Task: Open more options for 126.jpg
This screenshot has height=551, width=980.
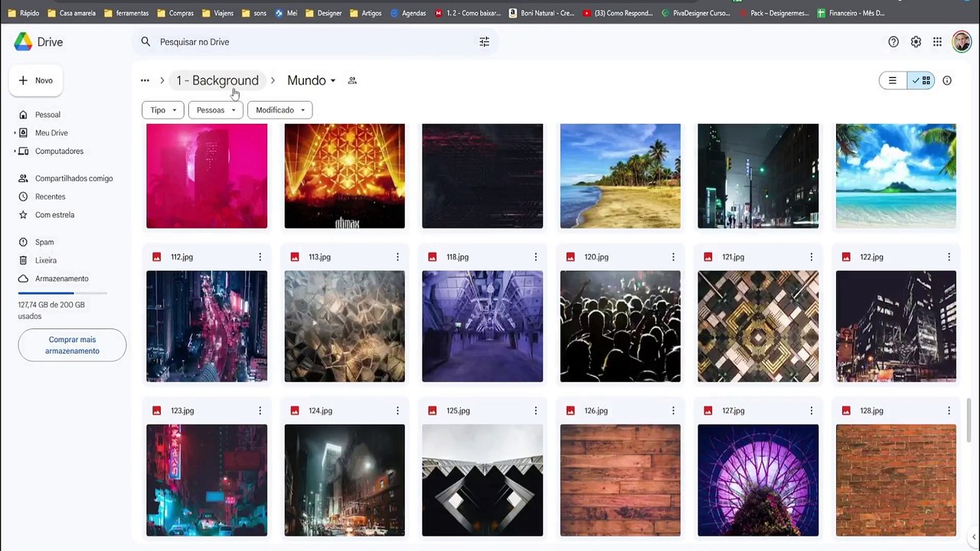Action: pyautogui.click(x=673, y=411)
